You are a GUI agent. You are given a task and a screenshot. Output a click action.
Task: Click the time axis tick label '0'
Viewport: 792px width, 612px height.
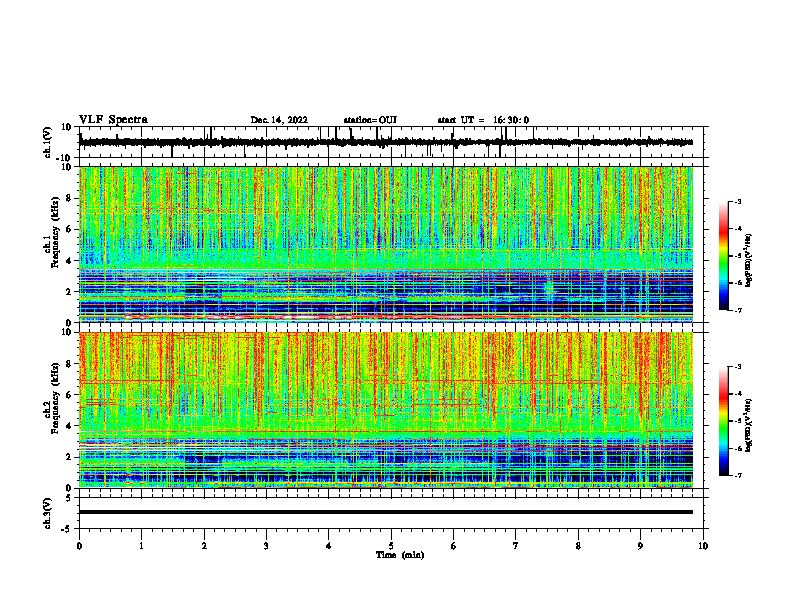point(79,546)
